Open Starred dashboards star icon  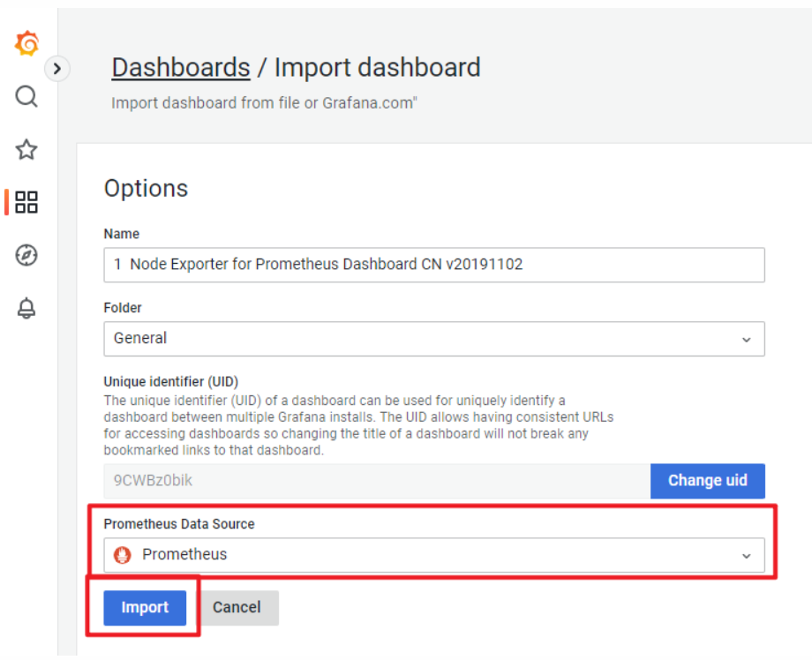pyautogui.click(x=26, y=150)
